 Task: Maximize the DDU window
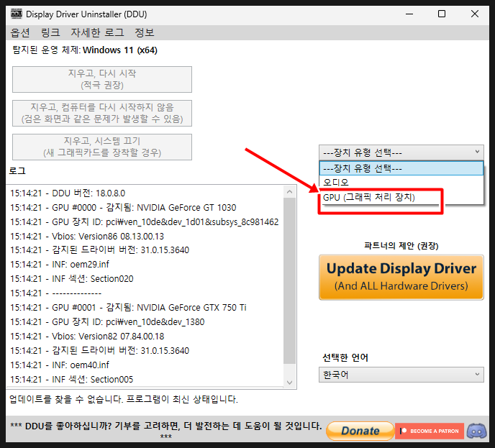442,14
